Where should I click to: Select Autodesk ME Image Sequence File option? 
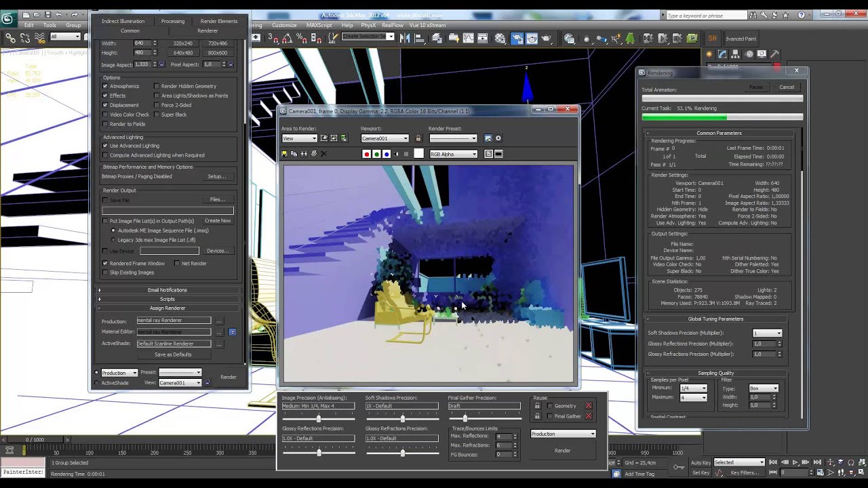113,230
